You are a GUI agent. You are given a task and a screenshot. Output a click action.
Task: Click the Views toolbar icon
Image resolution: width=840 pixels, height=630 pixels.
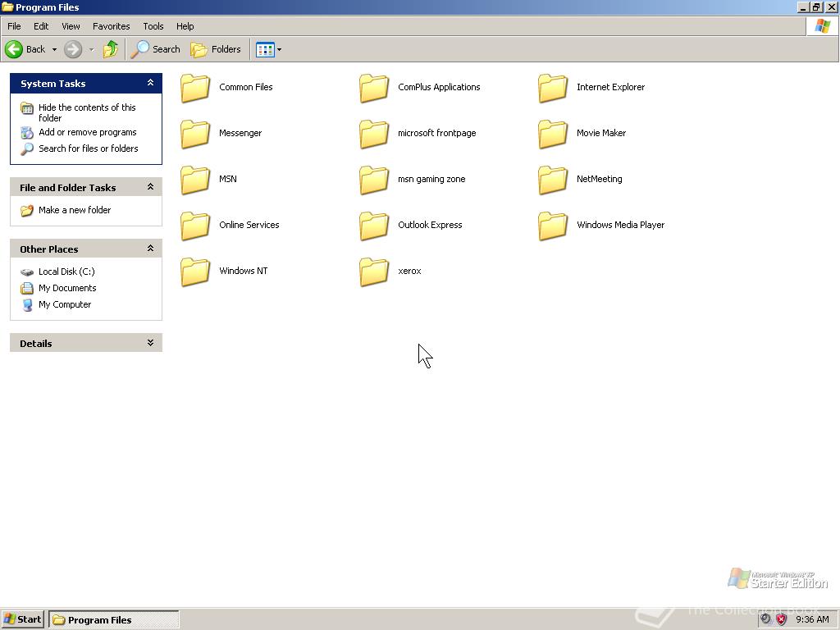(265, 50)
